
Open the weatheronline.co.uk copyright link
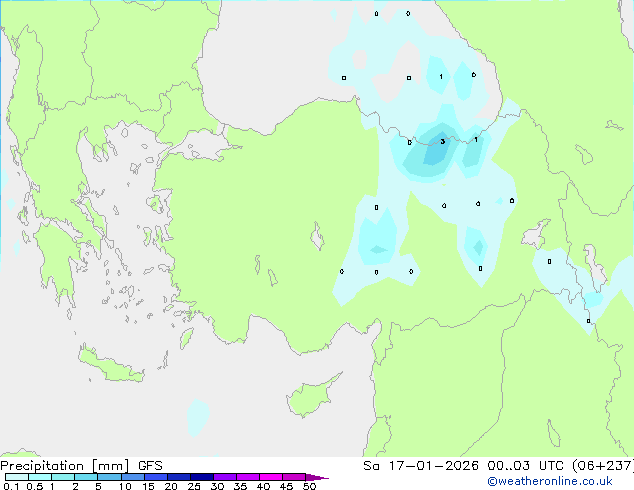pyautogui.click(x=550, y=481)
